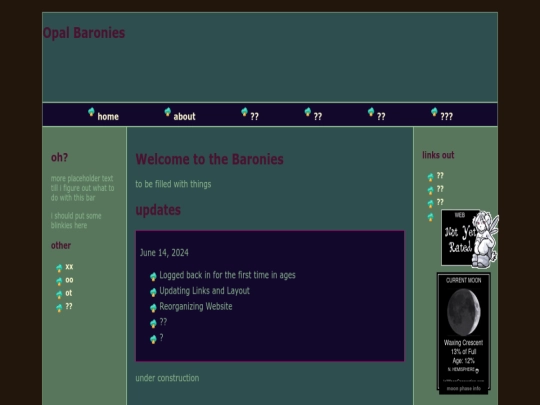Click the mushroom bullet beside xx

pos(59,268)
